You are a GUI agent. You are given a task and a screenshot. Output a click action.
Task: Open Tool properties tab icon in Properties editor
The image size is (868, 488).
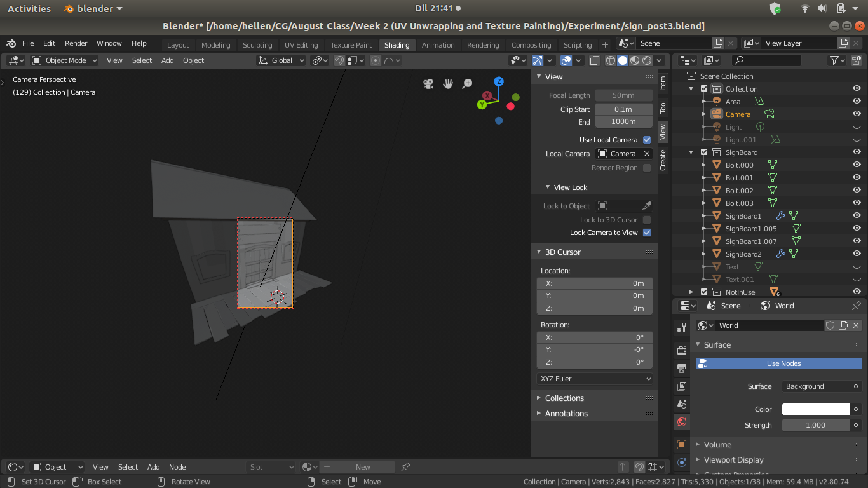pyautogui.click(x=682, y=328)
